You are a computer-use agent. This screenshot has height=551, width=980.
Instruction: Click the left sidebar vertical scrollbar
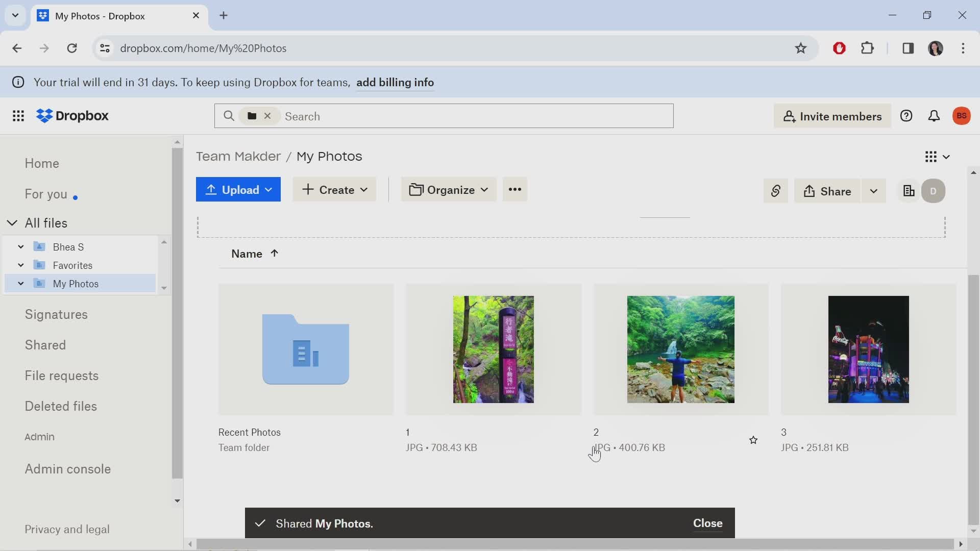point(177,313)
